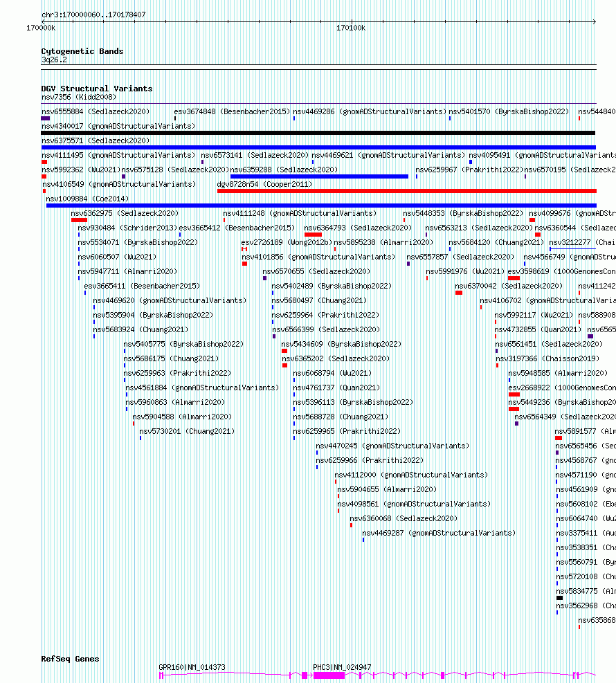Select nsv5448353 (ByrskaBishop2022) label
The height and width of the screenshot is (683, 616).
[x=463, y=213]
